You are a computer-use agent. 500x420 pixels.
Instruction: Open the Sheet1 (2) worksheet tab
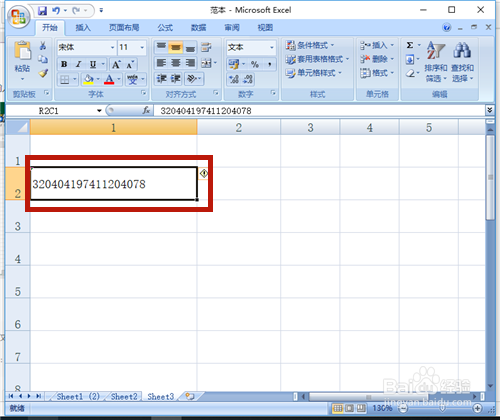click(x=78, y=396)
